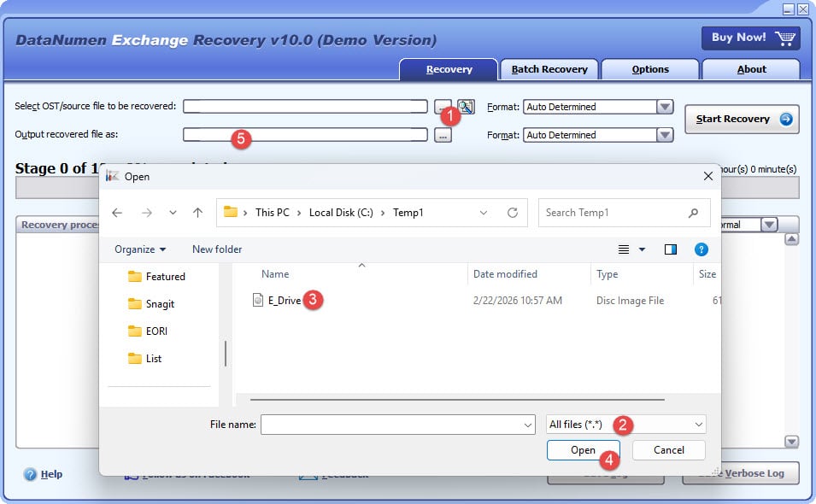
Task: Toggle the preview pane icon in Open dialog
Action: 669,249
